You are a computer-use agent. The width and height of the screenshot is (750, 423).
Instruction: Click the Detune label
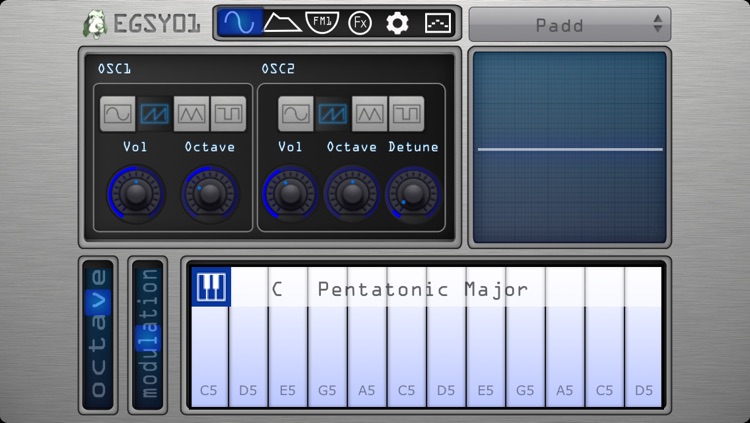(x=413, y=147)
